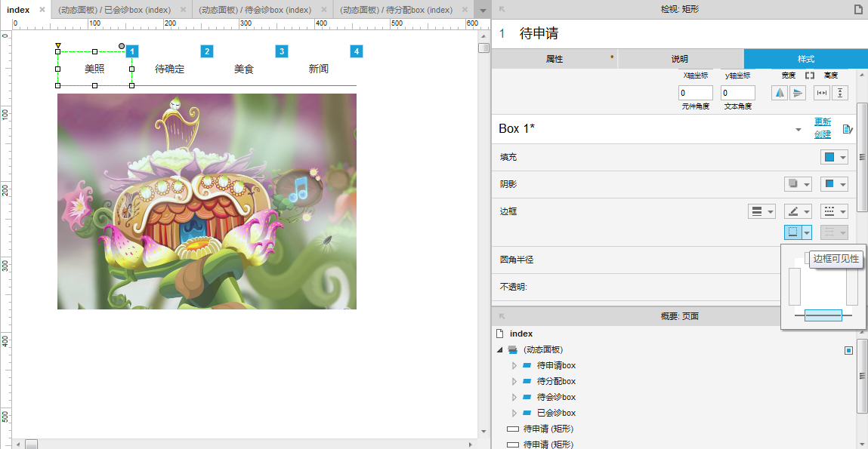The height and width of the screenshot is (449, 868).
Task: Expand the 待会诊box state
Action: [514, 397]
